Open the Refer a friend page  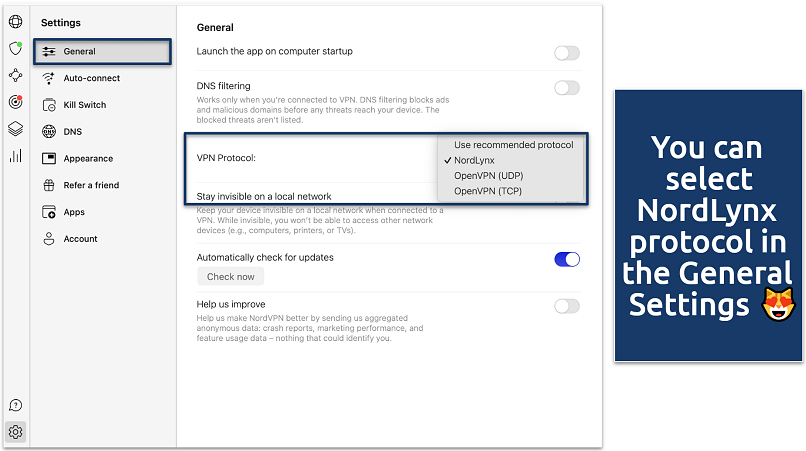(90, 185)
